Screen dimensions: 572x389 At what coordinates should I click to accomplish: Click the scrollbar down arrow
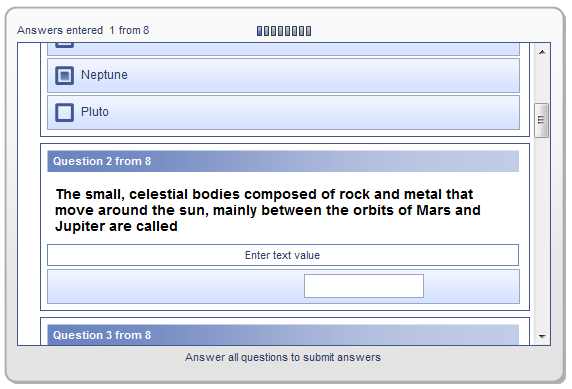click(542, 336)
